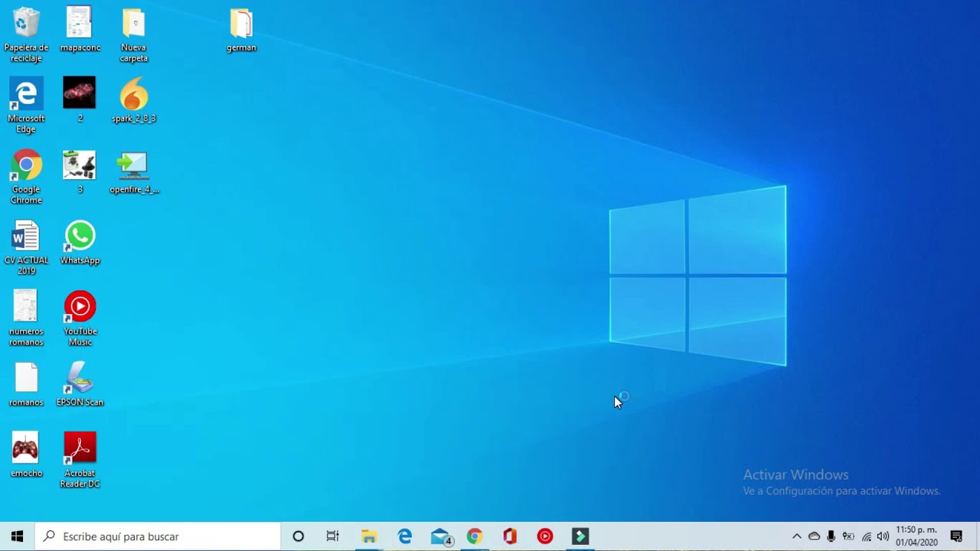The image size is (980, 551).
Task: Open File Explorer from the taskbar
Action: [369, 536]
